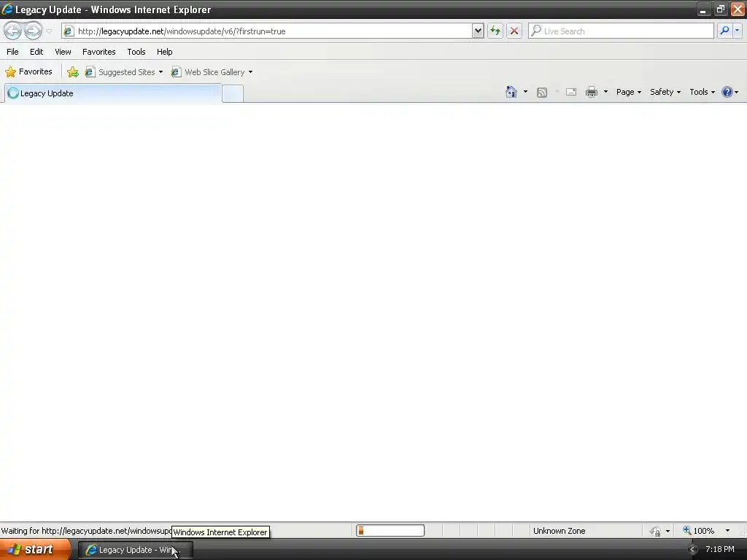Screen dimensions: 747x560
Task: Click the Help question mark icon
Action: tap(727, 92)
